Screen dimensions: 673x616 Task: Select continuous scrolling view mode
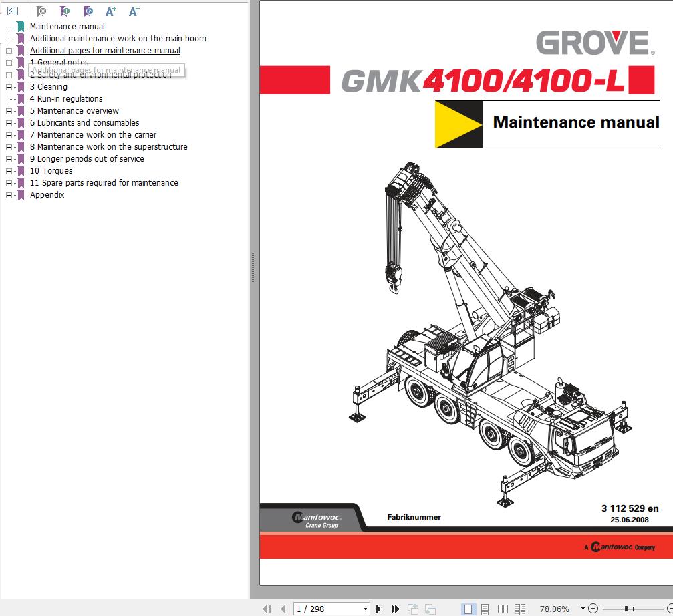coord(485,609)
